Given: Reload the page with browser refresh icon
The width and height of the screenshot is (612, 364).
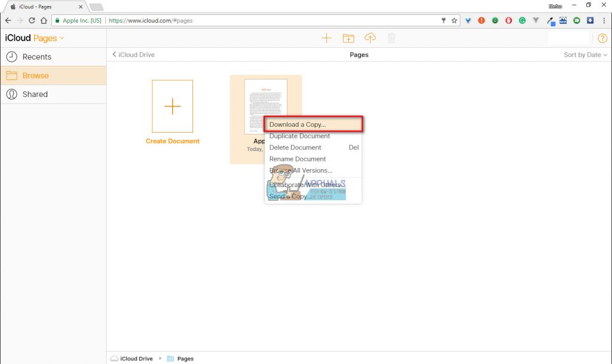Looking at the screenshot, I should (32, 20).
